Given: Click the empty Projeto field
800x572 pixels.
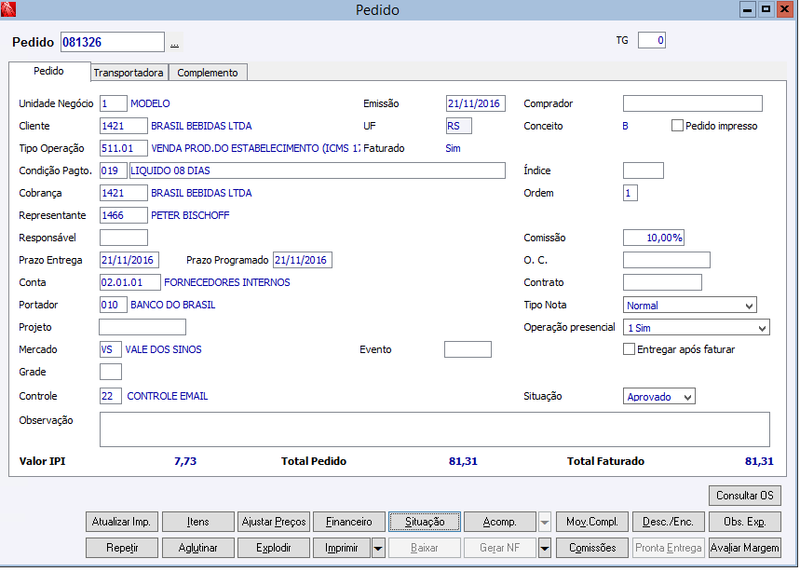Looking at the screenshot, I should 142,327.
